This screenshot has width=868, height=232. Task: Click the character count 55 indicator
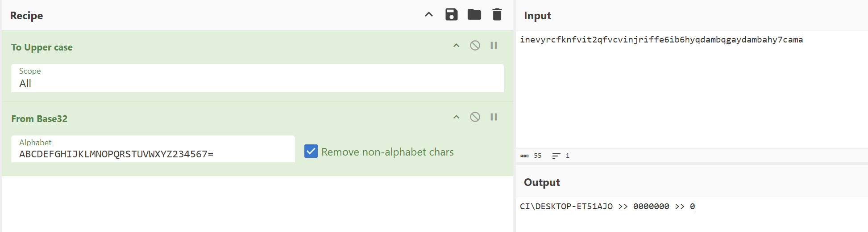(x=537, y=156)
